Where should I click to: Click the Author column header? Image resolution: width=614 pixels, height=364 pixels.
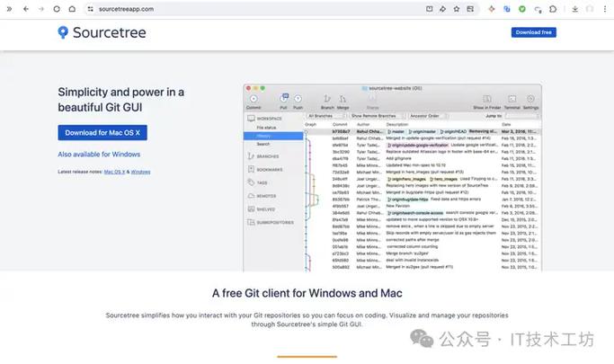pyautogui.click(x=363, y=124)
